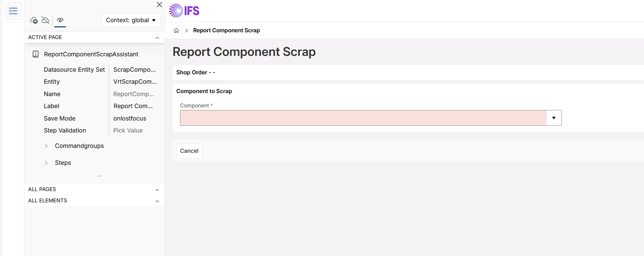Click the ReportComponentScrapAssistant page icon
The image size is (644, 256).
36,54
